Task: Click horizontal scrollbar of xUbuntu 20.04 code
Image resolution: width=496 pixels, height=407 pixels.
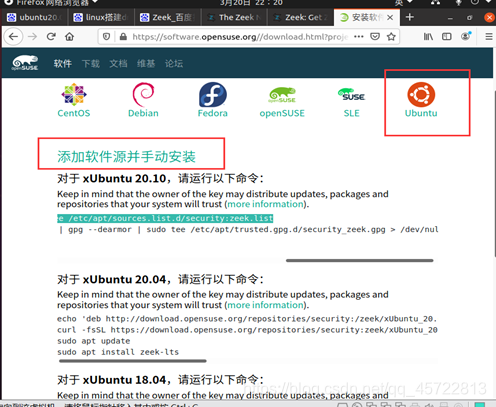Action: (133, 361)
